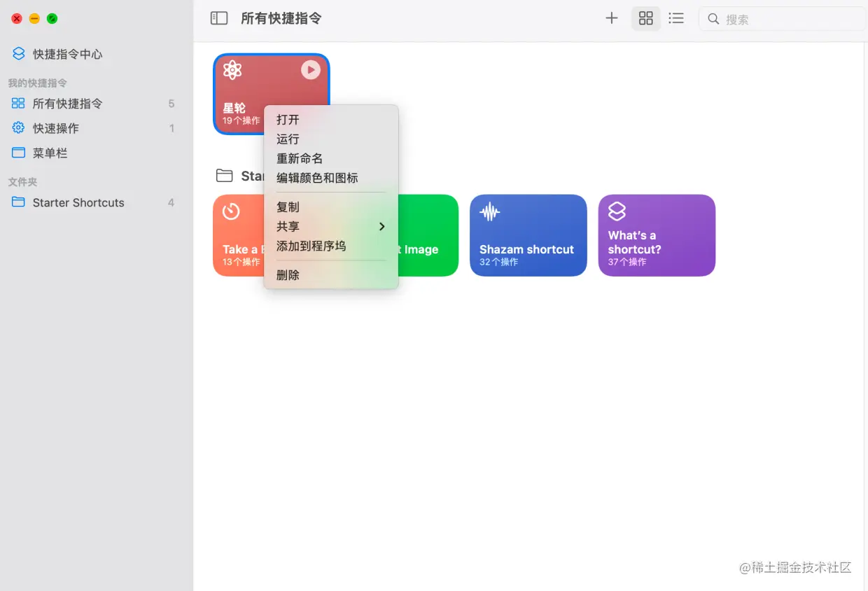This screenshot has width=868, height=591.
Task: Open the What's a shortcut? card
Action: [x=657, y=235]
